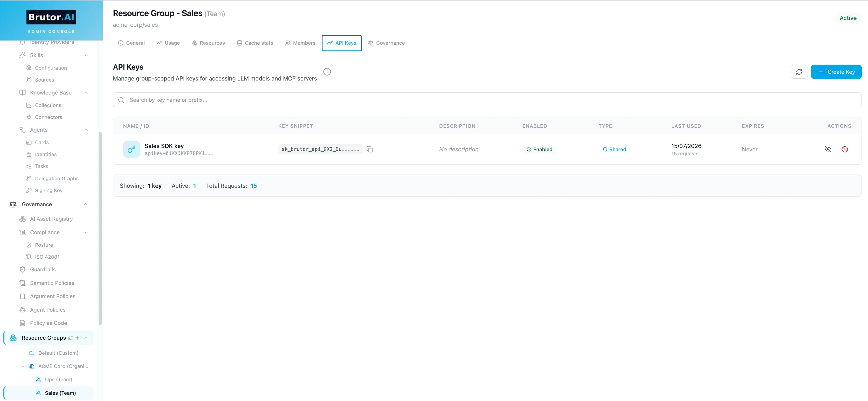Image resolution: width=868 pixels, height=401 pixels.
Task: Open Semantic Policies page
Action: click(52, 283)
